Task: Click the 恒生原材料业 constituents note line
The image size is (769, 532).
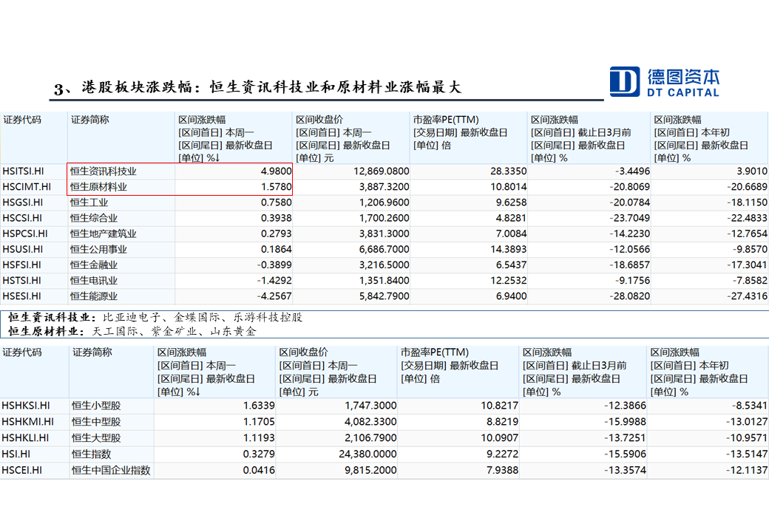Action: 132,332
